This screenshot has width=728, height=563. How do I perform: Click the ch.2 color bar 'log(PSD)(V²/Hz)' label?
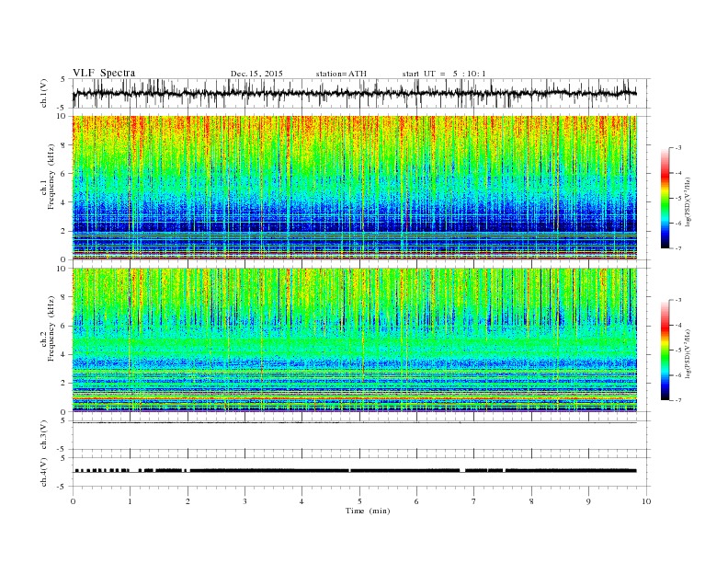[x=688, y=353]
